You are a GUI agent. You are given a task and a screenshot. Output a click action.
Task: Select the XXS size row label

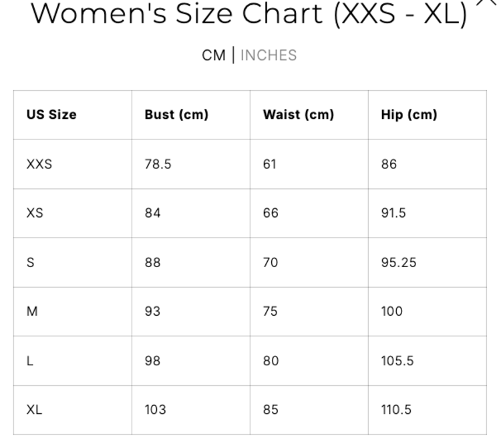click(39, 164)
